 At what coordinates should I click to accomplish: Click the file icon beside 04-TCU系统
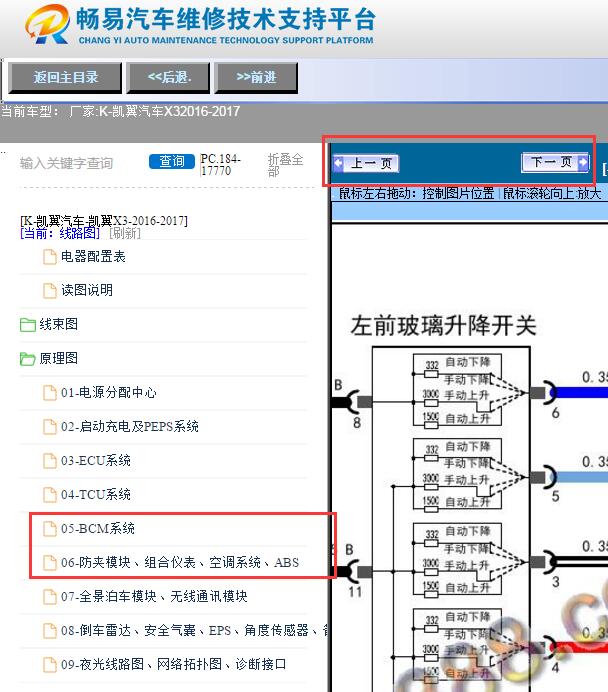pyautogui.click(x=50, y=494)
